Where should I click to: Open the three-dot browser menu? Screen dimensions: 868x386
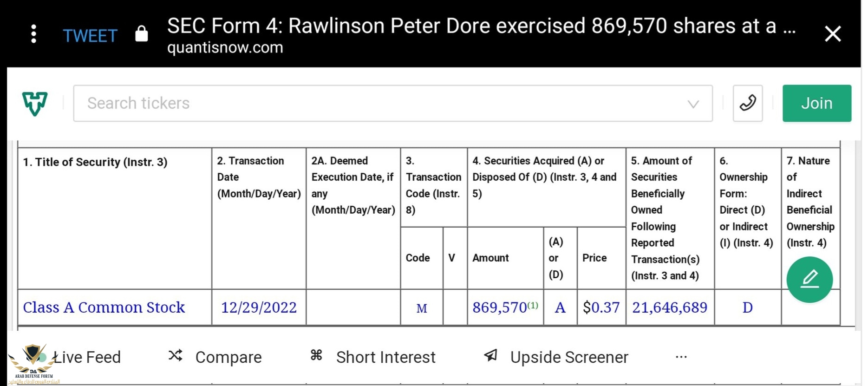(x=33, y=34)
